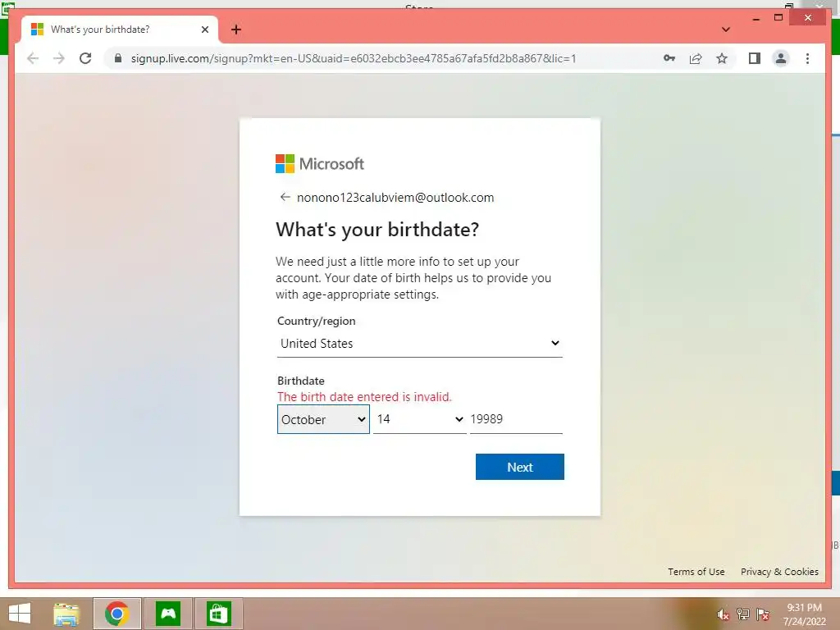
Task: Reload the signup page
Action: point(85,58)
